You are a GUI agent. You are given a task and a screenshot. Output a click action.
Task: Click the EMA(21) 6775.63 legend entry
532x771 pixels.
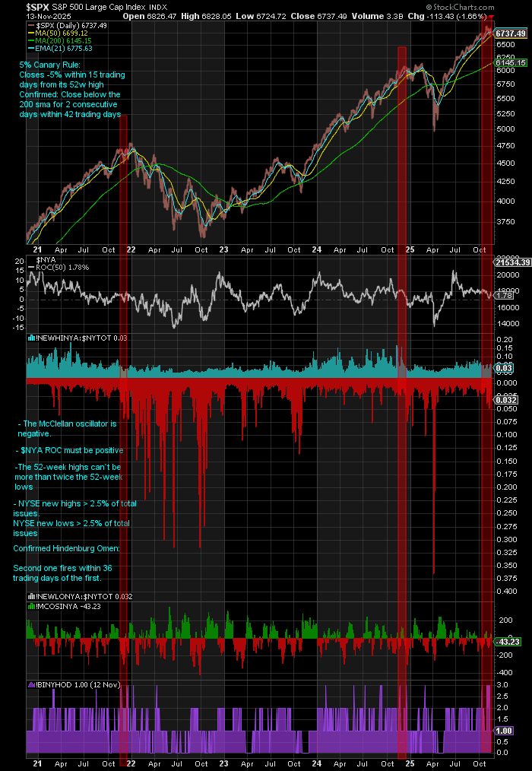(61, 49)
